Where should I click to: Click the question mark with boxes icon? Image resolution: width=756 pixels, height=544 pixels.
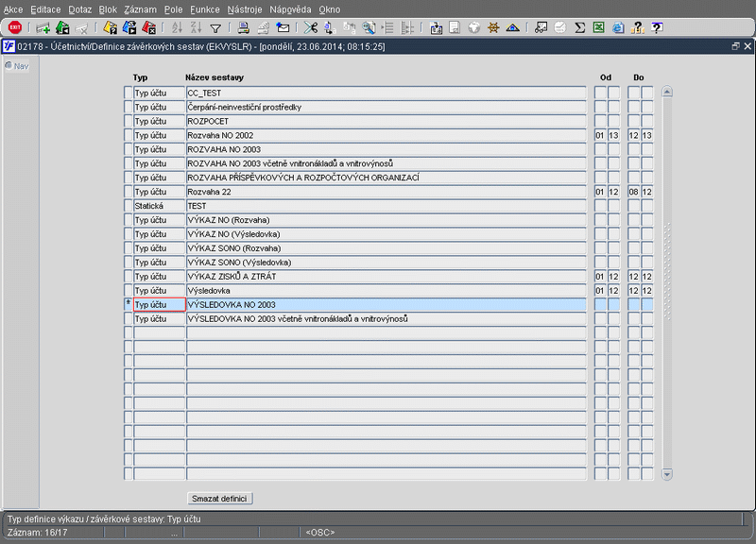pos(637,28)
